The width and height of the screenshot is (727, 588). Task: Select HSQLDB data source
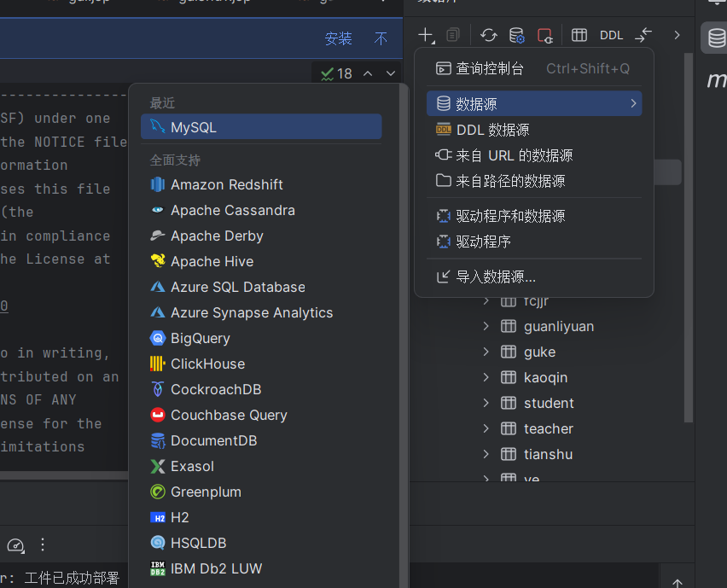pyautogui.click(x=261, y=543)
